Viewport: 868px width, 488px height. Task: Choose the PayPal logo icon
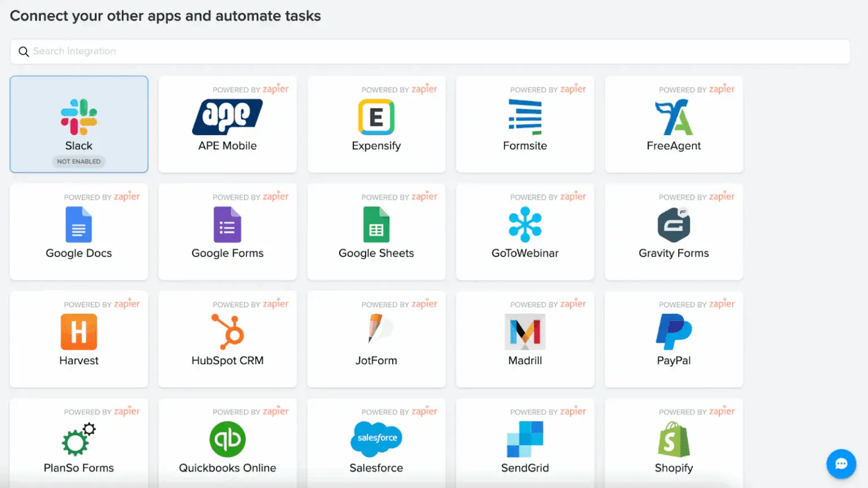point(674,332)
